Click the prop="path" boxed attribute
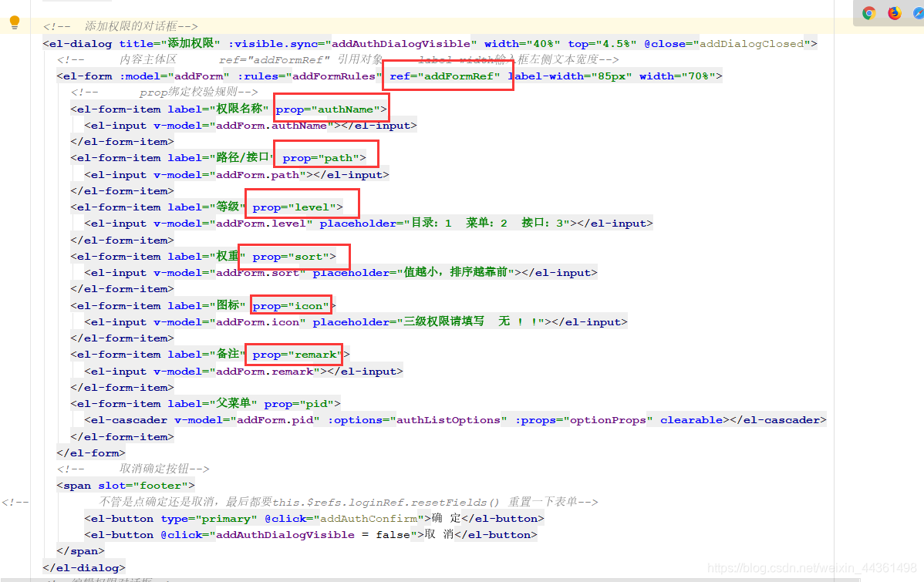This screenshot has height=582, width=924. pyautogui.click(x=325, y=157)
